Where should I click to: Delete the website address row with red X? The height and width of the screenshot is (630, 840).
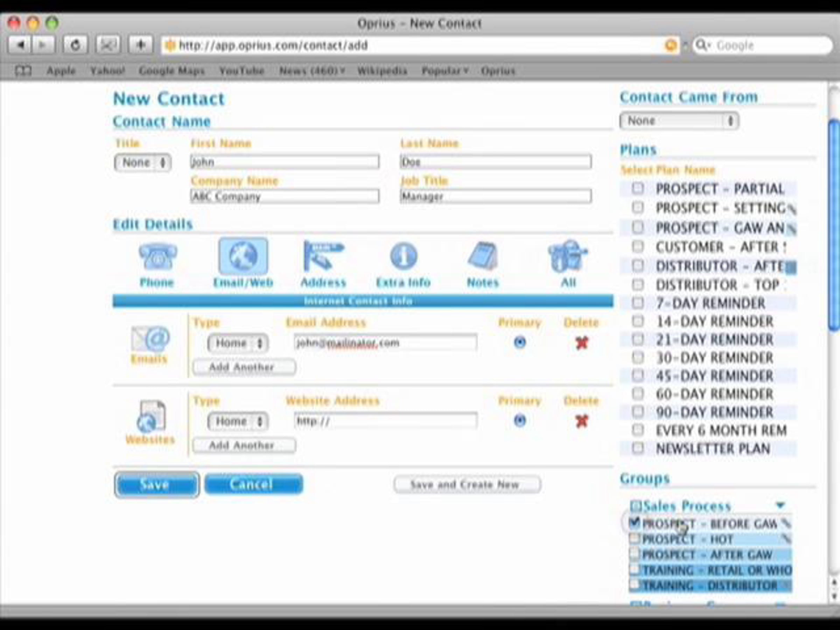(581, 421)
